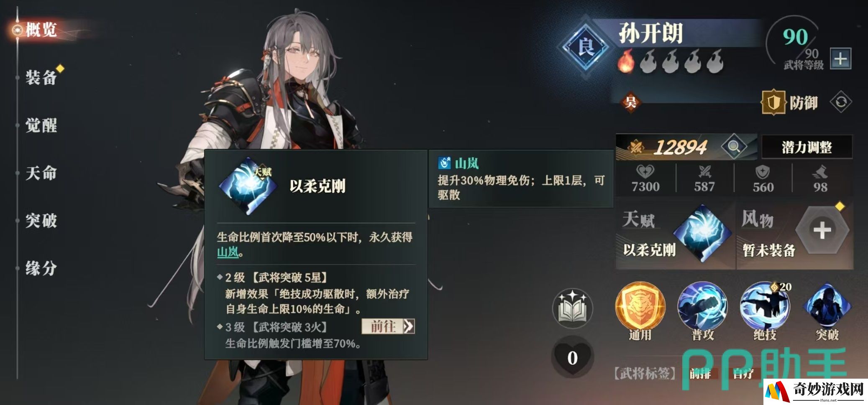The image size is (868, 405).
Task: View the 突破 breakthrough skill icon
Action: [x=827, y=306]
